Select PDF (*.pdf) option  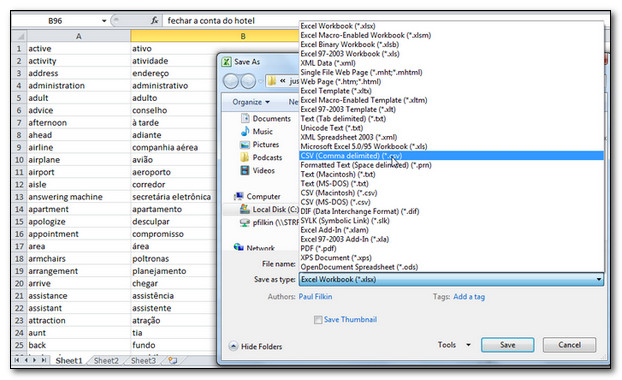[x=451, y=248]
